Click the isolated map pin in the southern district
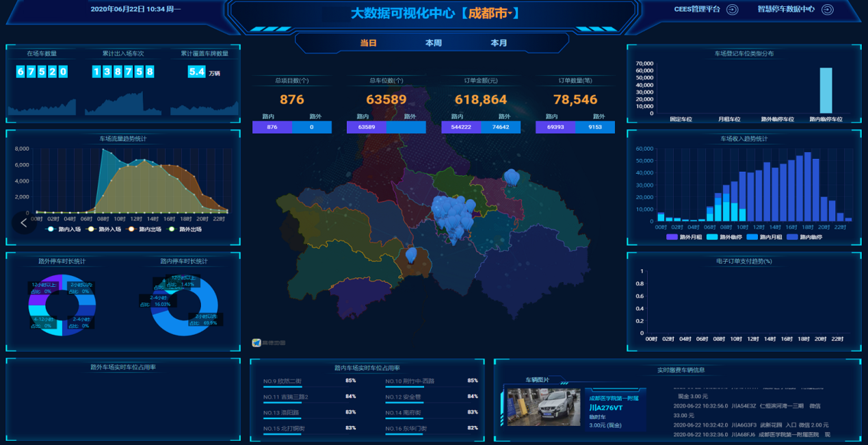The image size is (868, 445). [411, 255]
